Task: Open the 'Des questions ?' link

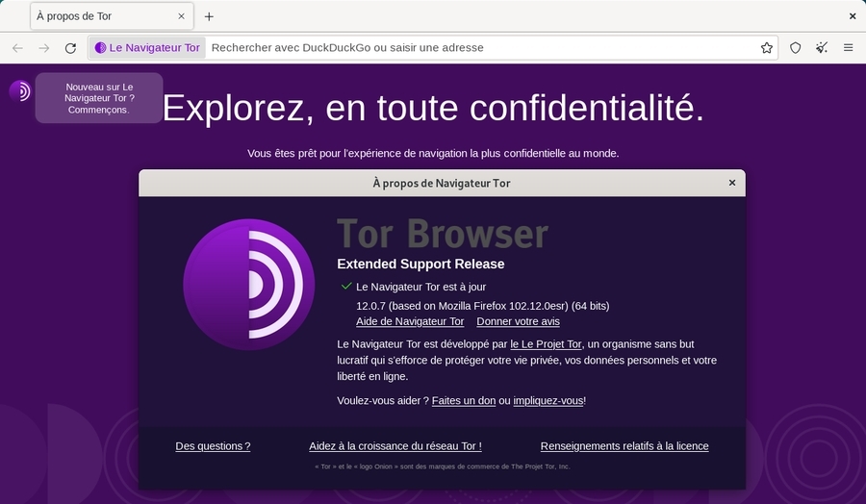Action: click(x=213, y=446)
